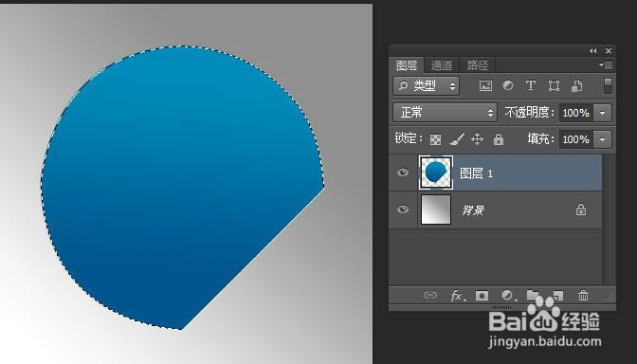637x364 pixels.
Task: Collapse the panel with double arrows
Action: click(x=593, y=51)
